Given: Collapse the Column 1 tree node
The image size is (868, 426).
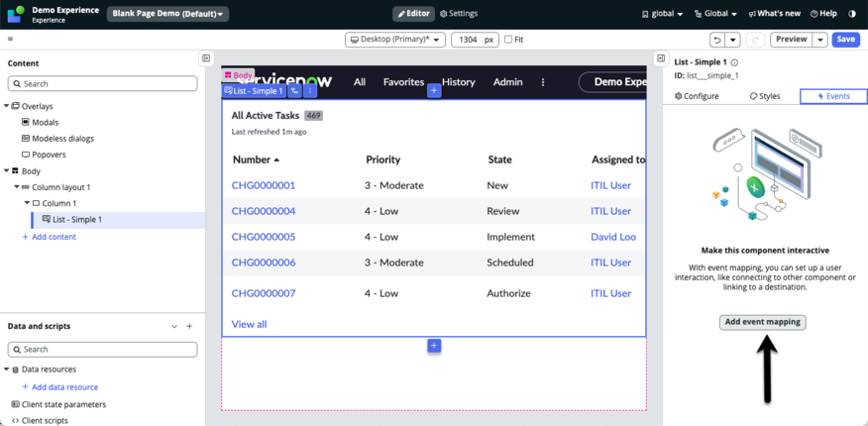Looking at the screenshot, I should click(x=27, y=203).
